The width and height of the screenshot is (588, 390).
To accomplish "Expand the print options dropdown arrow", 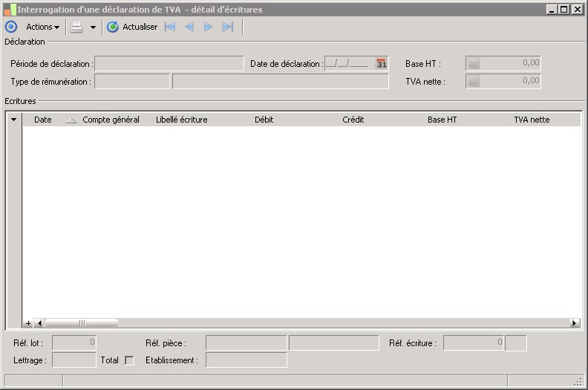I will click(93, 27).
